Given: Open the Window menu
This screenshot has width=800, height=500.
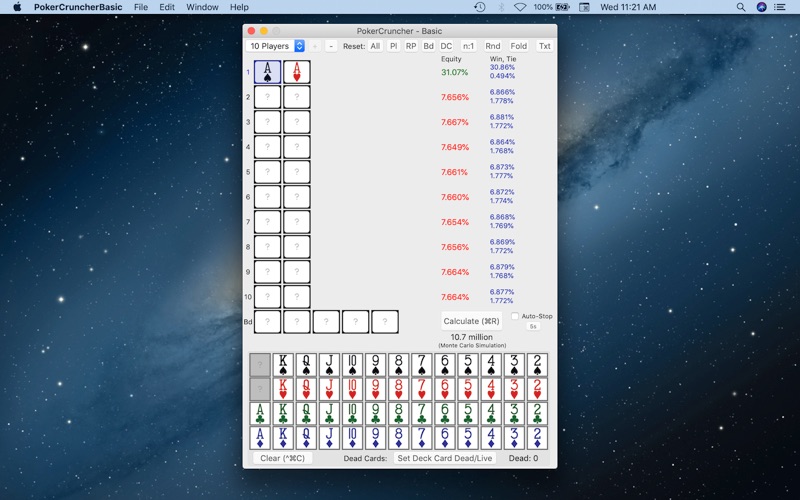Looking at the screenshot, I should click(x=202, y=7).
